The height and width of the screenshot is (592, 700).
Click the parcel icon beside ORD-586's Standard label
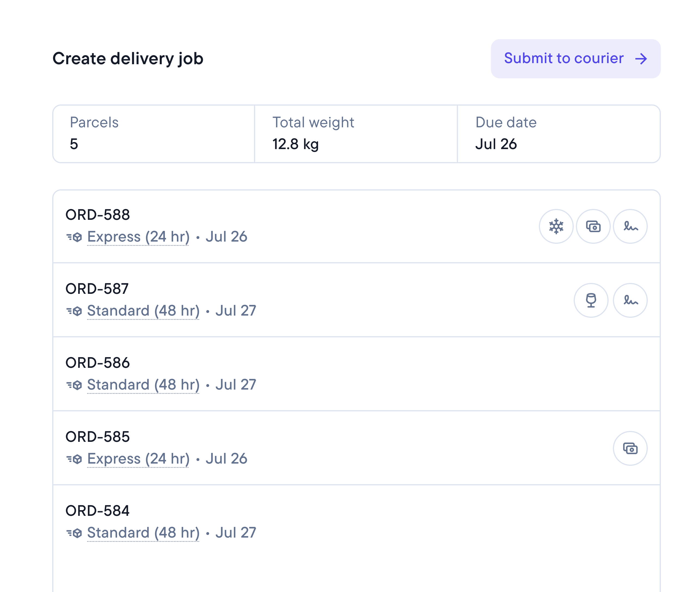click(x=75, y=385)
